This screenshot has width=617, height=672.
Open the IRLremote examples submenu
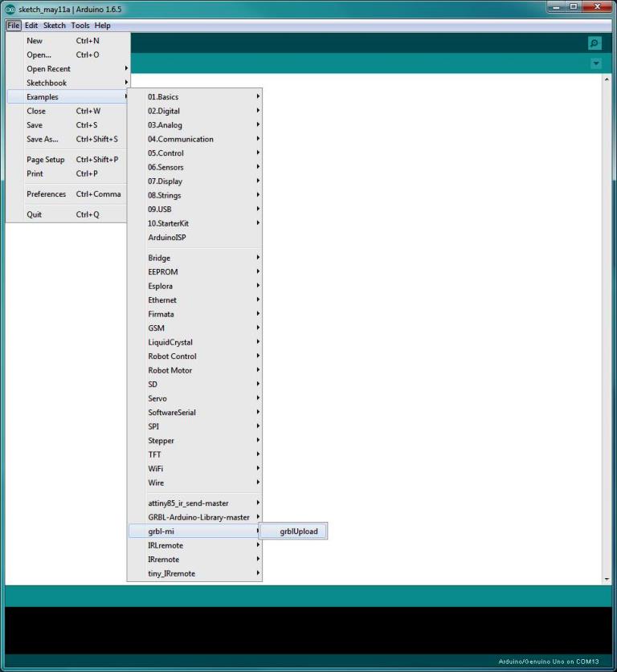pyautogui.click(x=194, y=546)
